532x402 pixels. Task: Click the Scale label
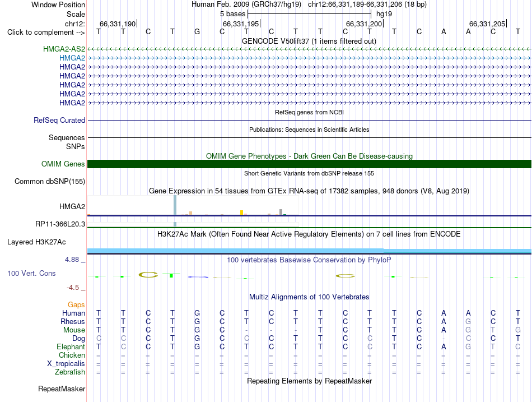point(76,14)
